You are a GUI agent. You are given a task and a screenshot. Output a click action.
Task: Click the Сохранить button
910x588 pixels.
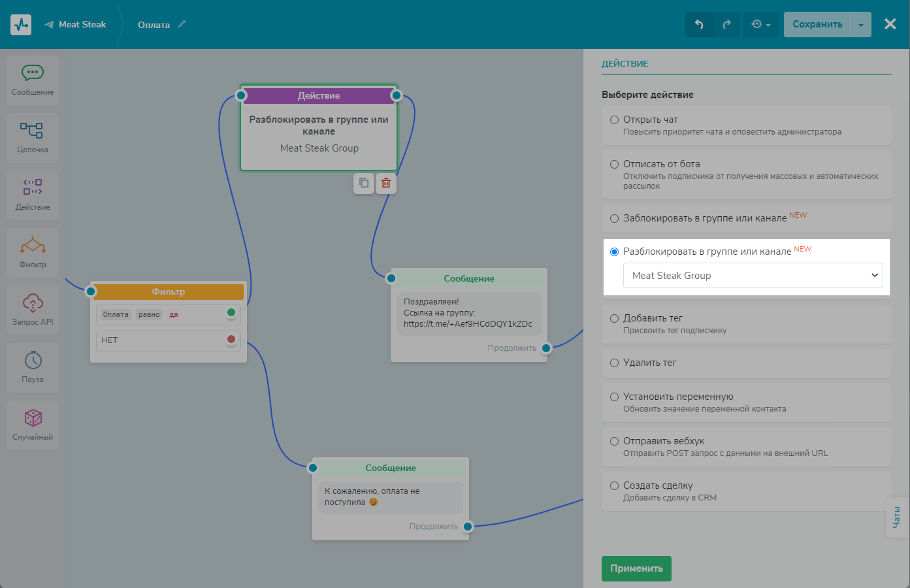pos(817,24)
